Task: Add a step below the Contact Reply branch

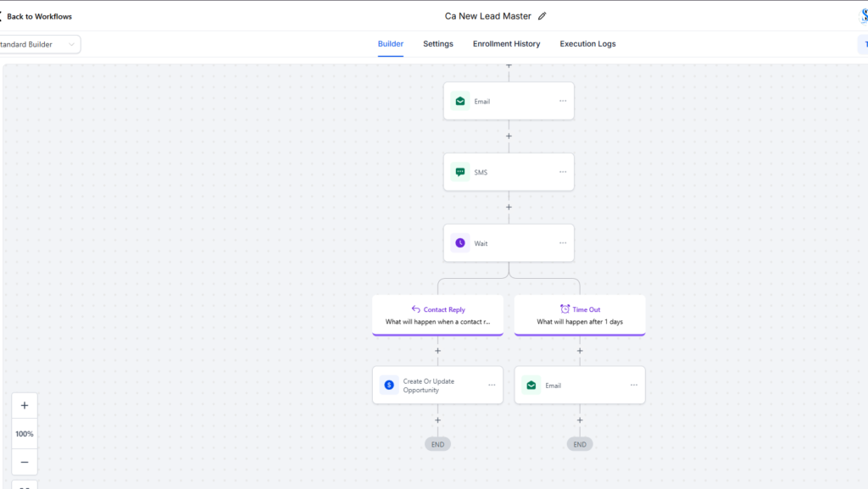Action: [437, 350]
